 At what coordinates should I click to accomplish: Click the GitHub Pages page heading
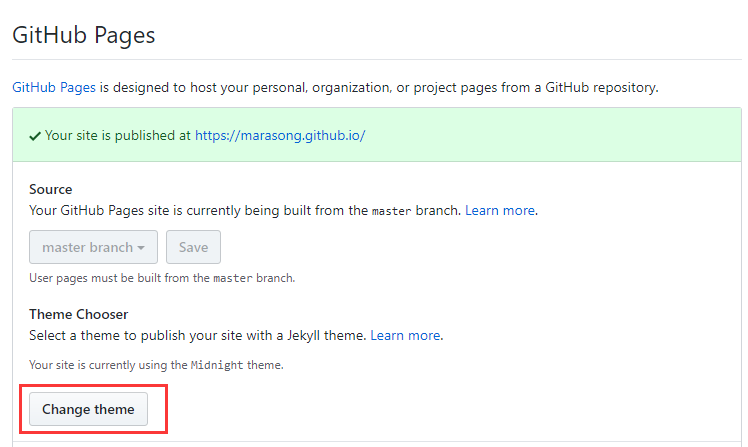[x=84, y=36]
